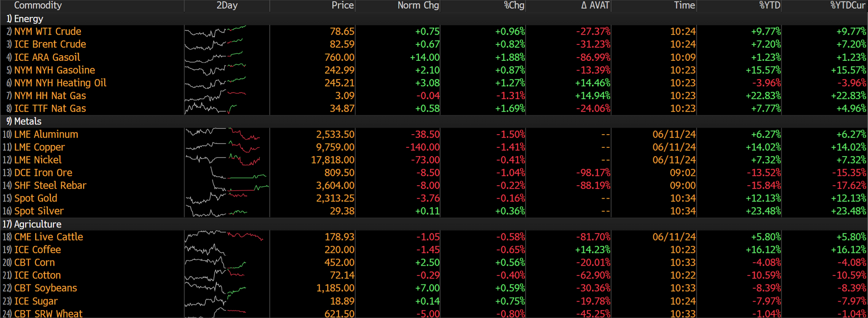This screenshot has height=318, width=868.
Task: Click Spot Silver price 29.38
Action: 342,211
